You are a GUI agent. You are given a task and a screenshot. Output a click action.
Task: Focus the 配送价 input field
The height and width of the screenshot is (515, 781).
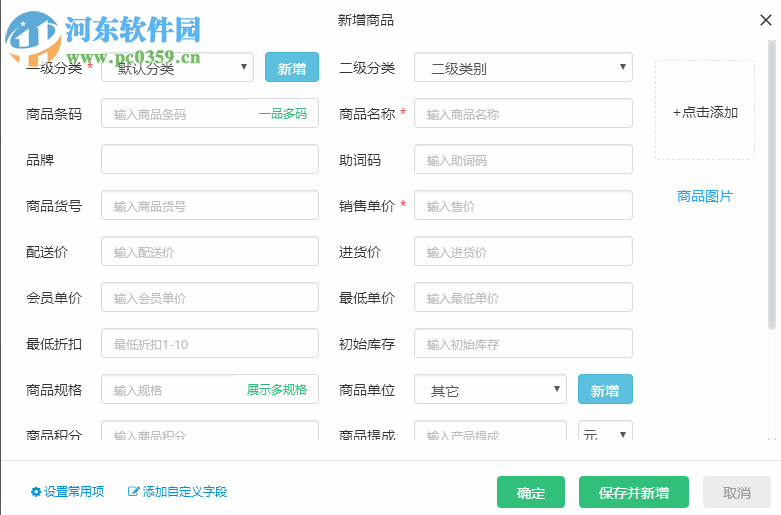tap(210, 252)
